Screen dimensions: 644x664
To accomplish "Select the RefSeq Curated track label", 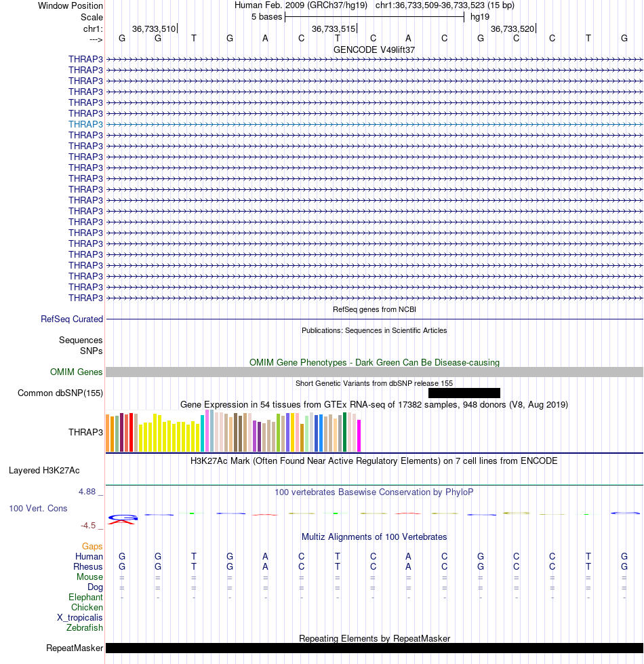I will coord(71,319).
